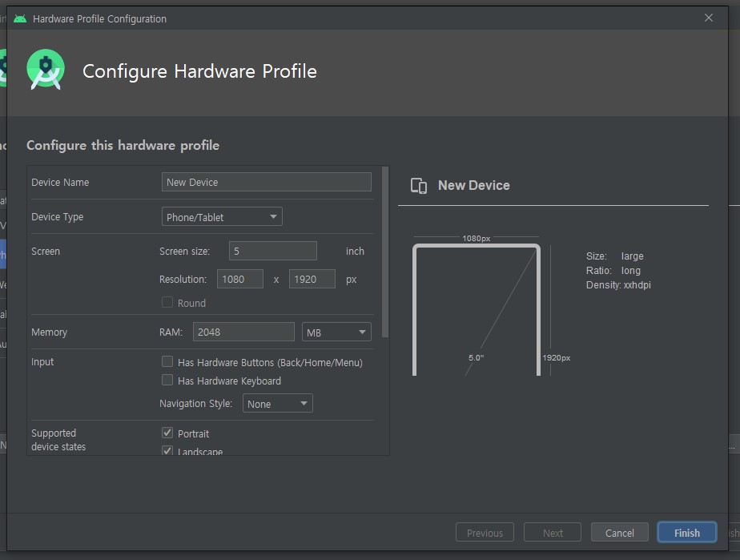Click the Device Name input field
The height and width of the screenshot is (560, 740).
click(266, 182)
